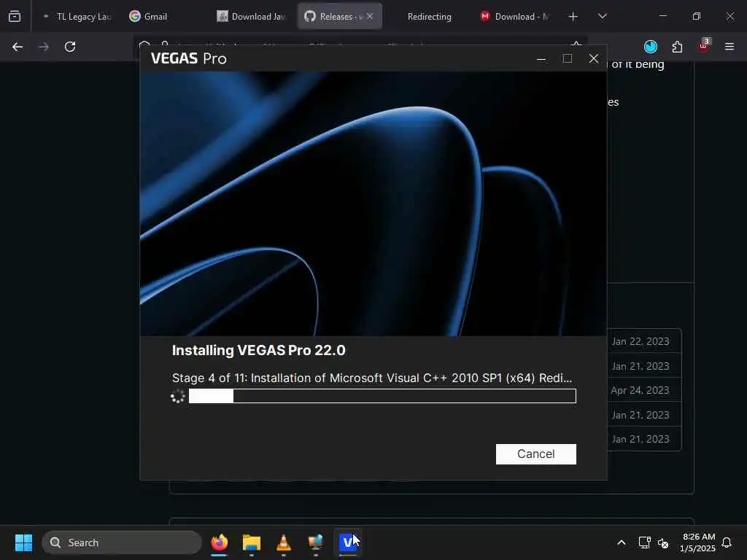Click the installation progress bar
The image size is (747, 560).
pos(382,396)
